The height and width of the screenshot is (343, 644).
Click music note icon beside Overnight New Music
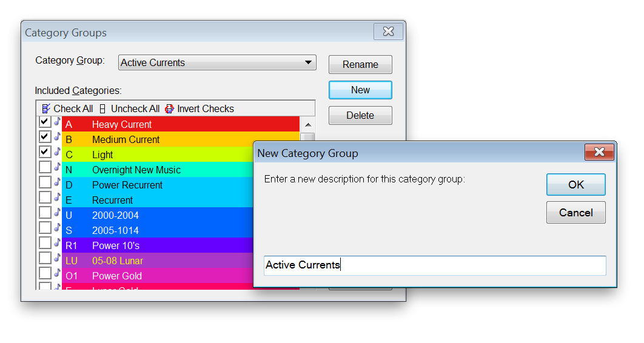(57, 167)
